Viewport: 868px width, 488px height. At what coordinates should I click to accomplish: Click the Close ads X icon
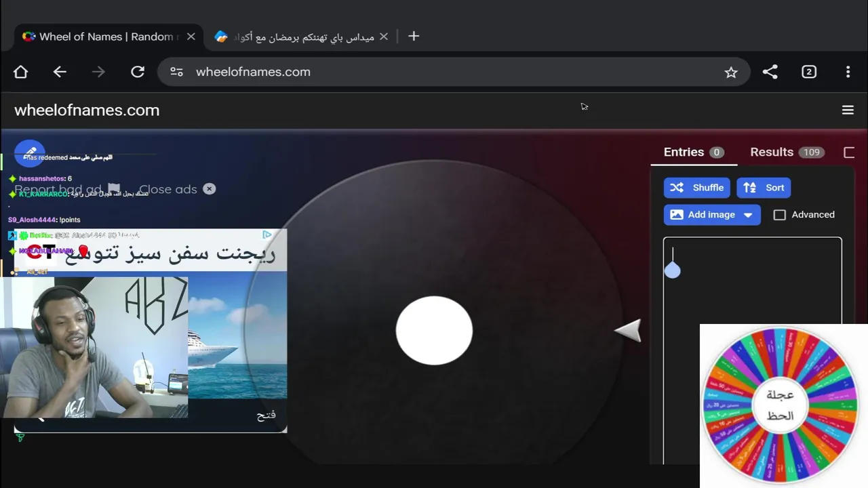click(x=210, y=189)
